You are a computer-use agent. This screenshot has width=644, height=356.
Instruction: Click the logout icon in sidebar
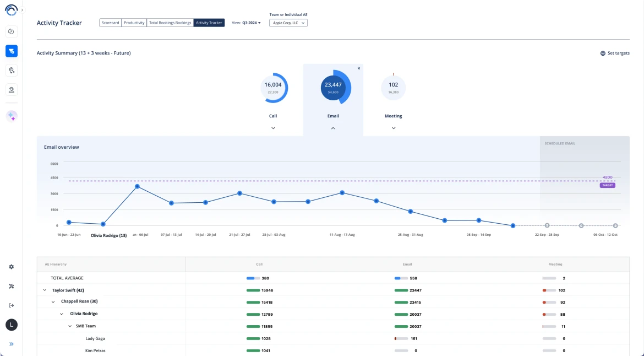point(11,305)
